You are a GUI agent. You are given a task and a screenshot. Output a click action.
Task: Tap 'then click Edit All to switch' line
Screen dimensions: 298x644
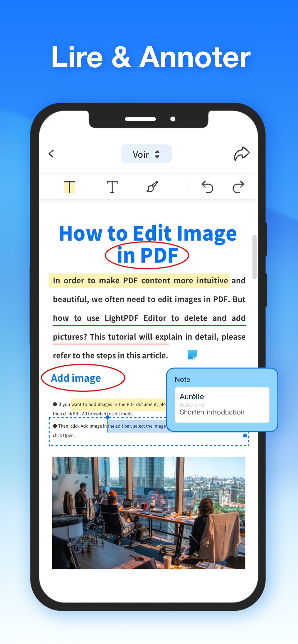point(93,414)
